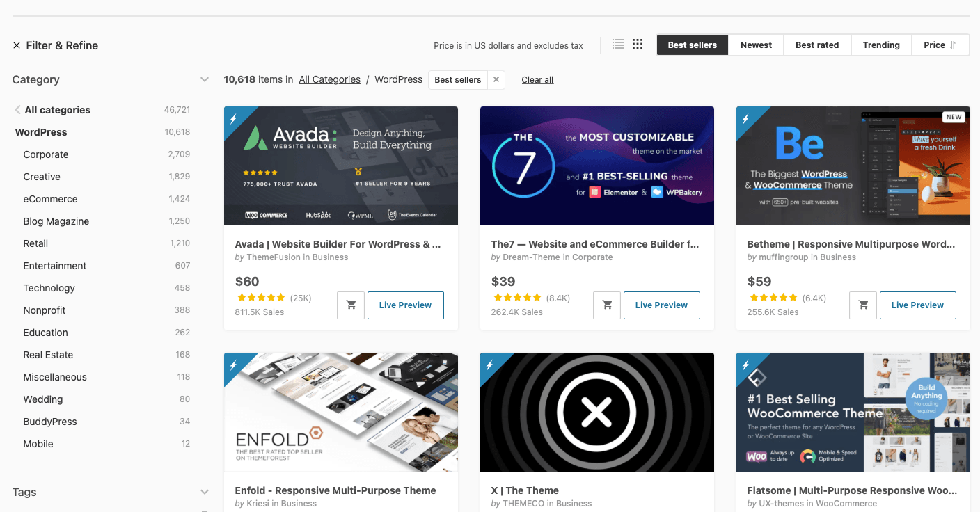980x512 pixels.
Task: Filter by Real Estate category
Action: click(x=48, y=355)
